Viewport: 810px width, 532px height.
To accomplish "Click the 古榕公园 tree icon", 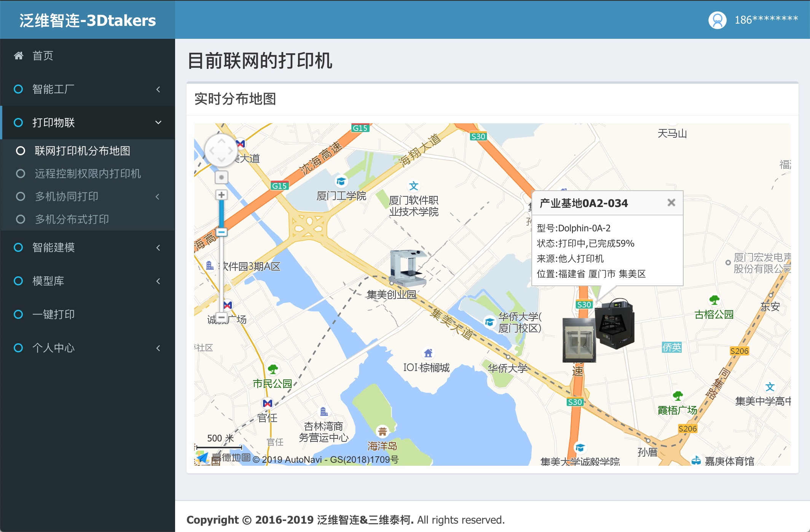I will (714, 300).
